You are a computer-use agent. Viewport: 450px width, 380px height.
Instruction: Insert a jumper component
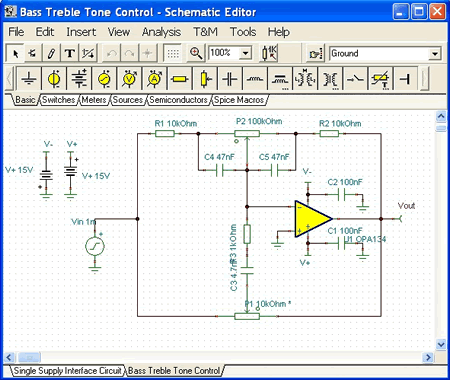point(405,79)
